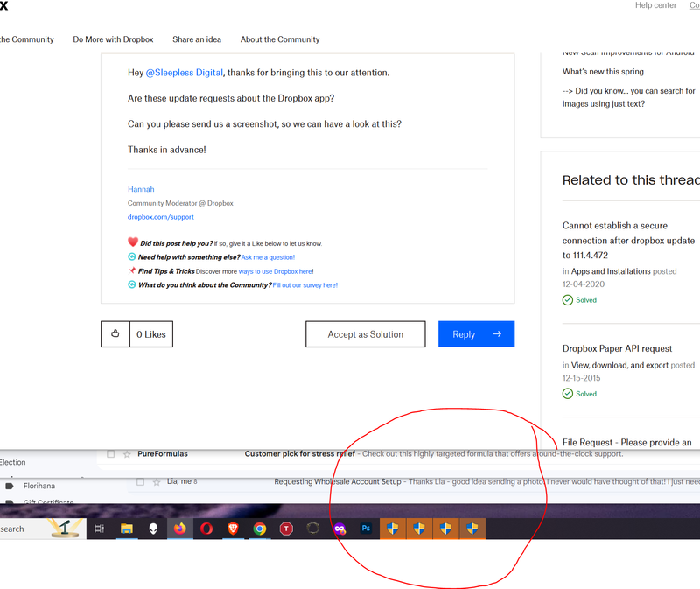Star the PureFormulas email
The height and width of the screenshot is (589, 700).
[127, 454]
